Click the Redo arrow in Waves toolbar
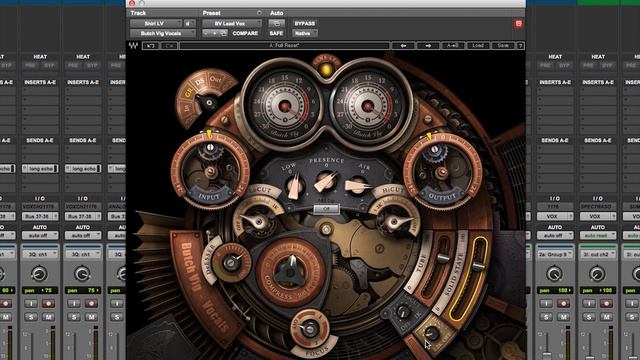Image resolution: width=640 pixels, height=360 pixels. (x=169, y=46)
